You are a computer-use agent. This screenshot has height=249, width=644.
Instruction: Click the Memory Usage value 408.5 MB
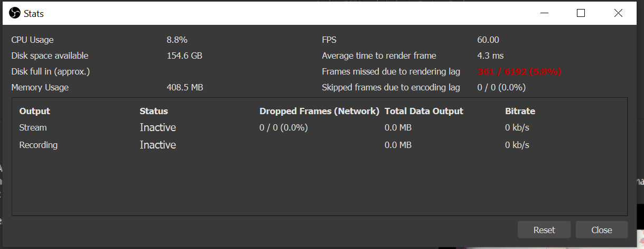[x=184, y=87]
